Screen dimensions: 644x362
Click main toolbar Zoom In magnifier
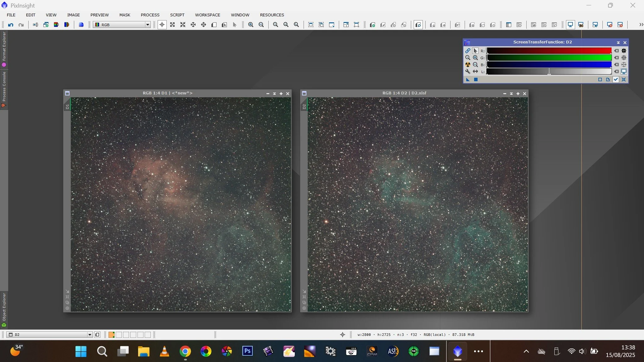[x=250, y=25]
